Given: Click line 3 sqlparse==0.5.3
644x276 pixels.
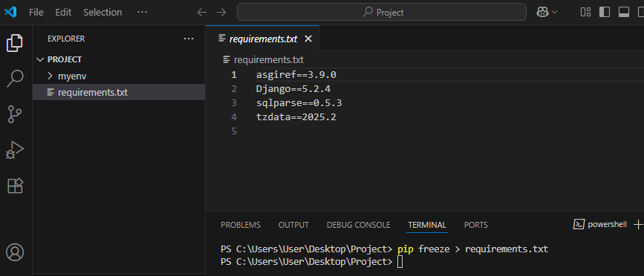Looking at the screenshot, I should pos(299,103).
